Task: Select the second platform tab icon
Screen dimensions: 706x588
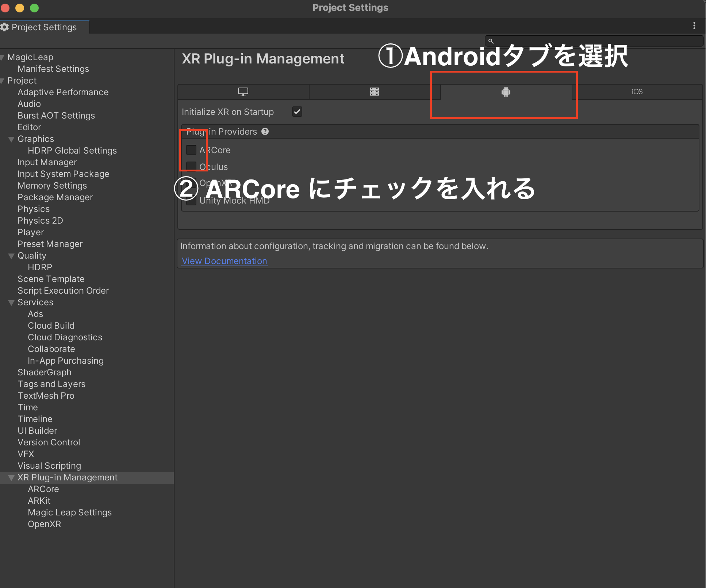Action: [x=374, y=92]
